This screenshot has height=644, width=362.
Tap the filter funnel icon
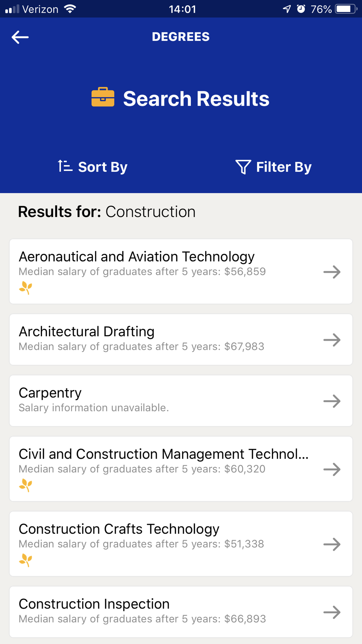point(243,167)
